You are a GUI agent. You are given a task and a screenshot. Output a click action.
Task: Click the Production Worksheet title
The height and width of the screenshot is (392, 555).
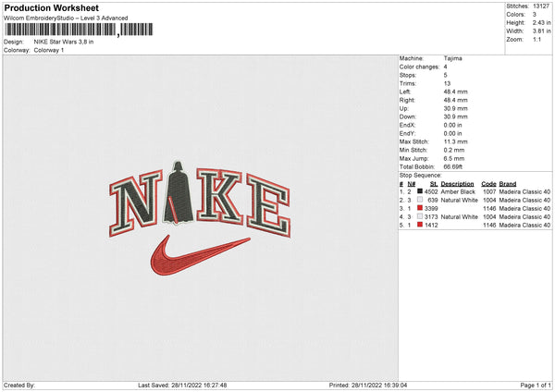tap(51, 7)
